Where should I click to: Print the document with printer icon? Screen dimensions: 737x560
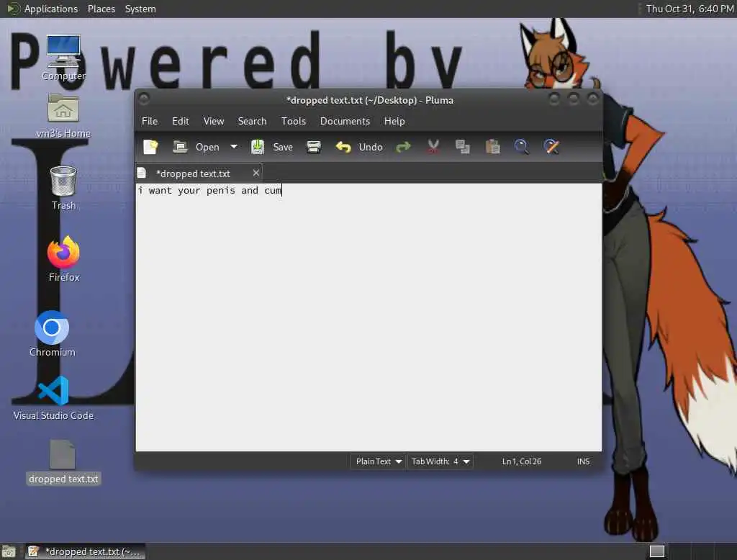coord(314,147)
